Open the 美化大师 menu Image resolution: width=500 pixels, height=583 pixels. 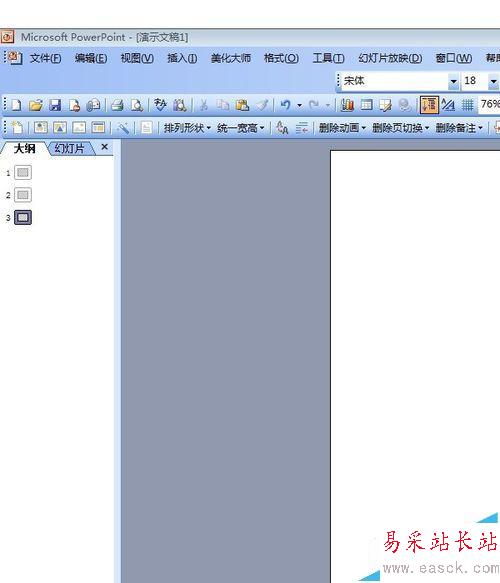[231, 58]
